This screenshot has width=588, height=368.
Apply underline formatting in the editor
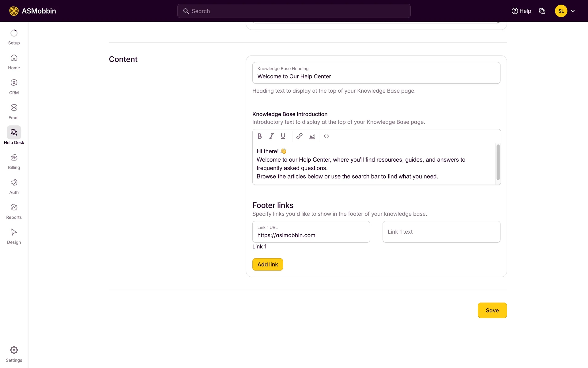click(x=283, y=136)
